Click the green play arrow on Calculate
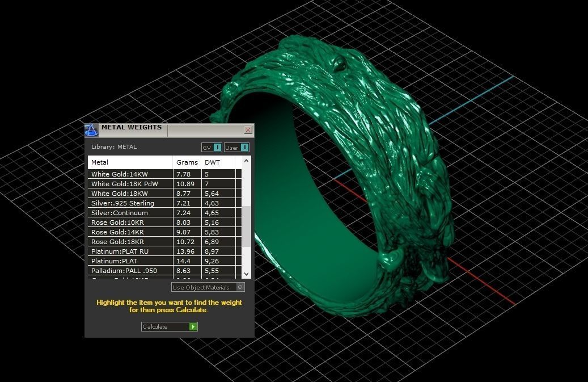Screen dimensions: 588x382 pyautogui.click(x=193, y=326)
